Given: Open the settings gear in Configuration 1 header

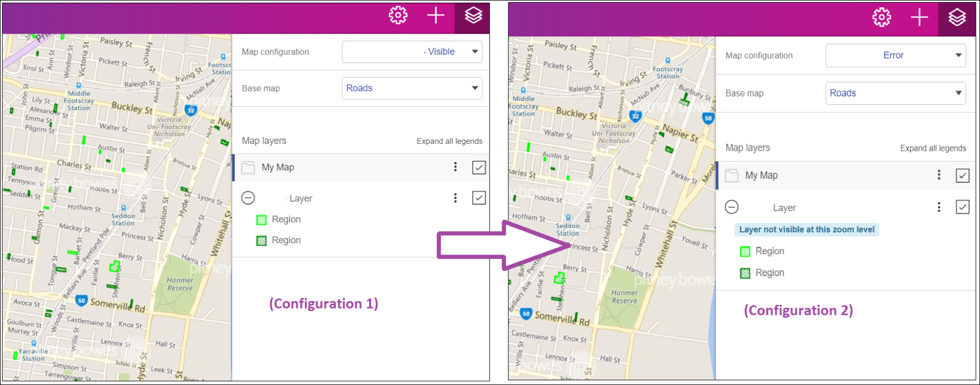Looking at the screenshot, I should (x=398, y=16).
